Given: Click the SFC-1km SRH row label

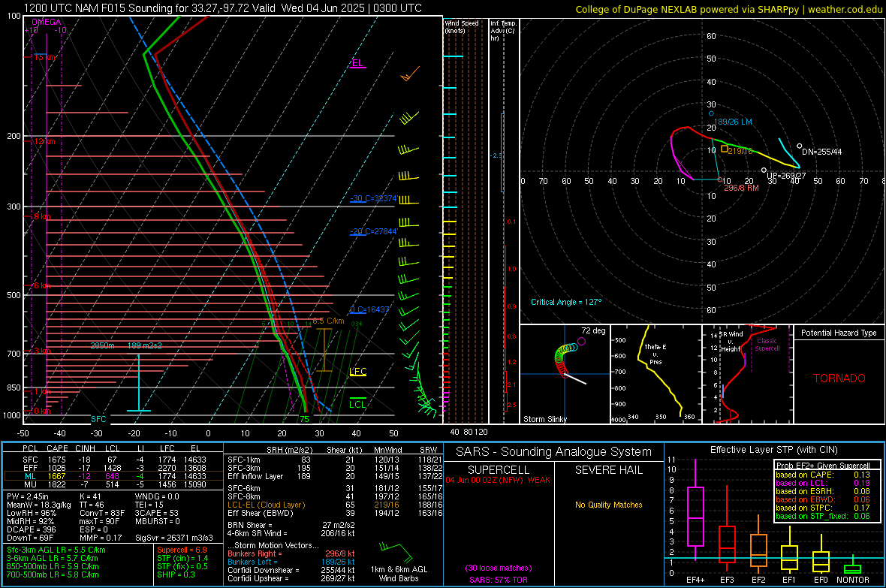Looking at the screenshot, I should coord(243,460).
